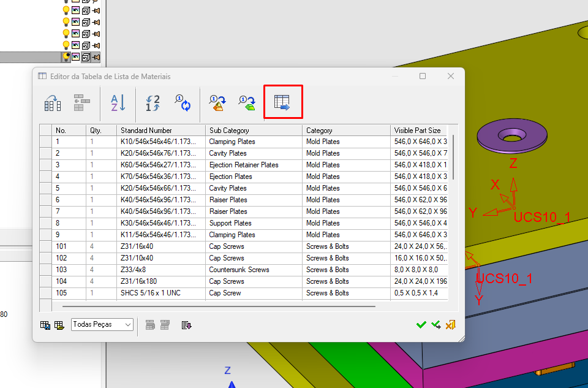The height and width of the screenshot is (388, 588).
Task: Click the green checkmark OK button
Action: (421, 325)
